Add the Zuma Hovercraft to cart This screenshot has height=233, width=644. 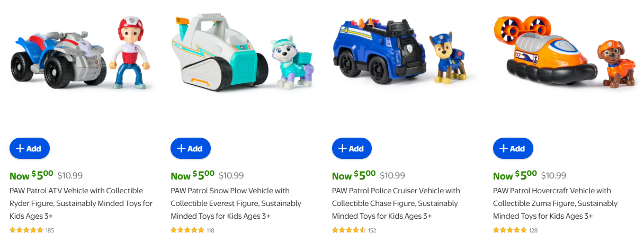point(513,148)
